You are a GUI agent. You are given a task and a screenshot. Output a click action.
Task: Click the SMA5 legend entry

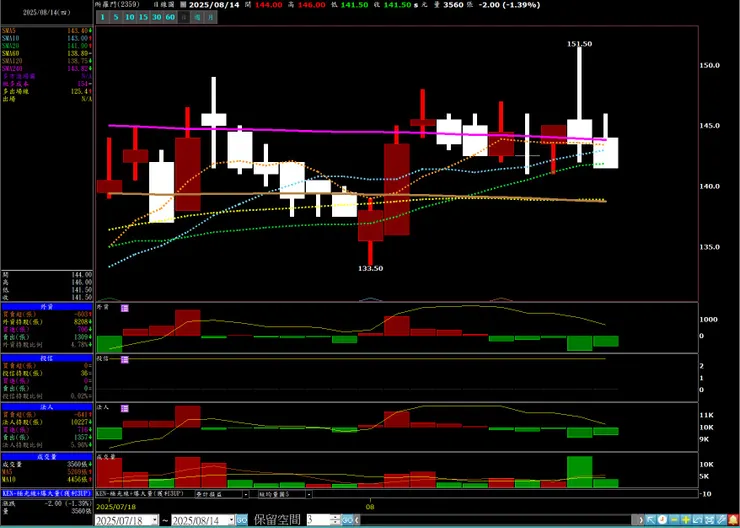(47, 30)
